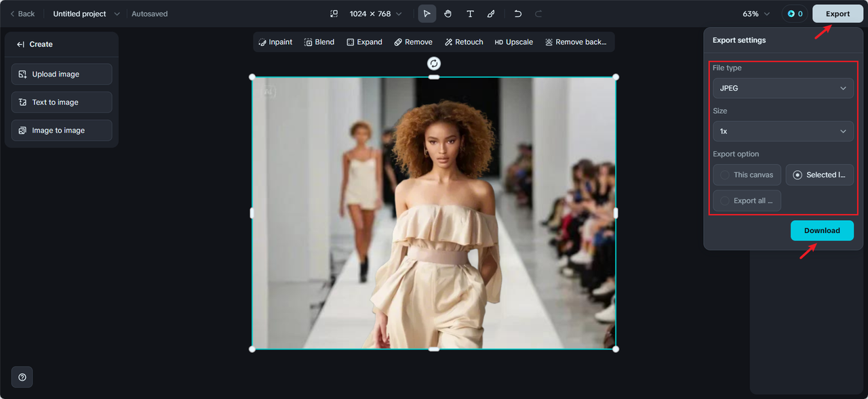Open the Untitled project name dropdown
868x399 pixels.
tap(86, 14)
